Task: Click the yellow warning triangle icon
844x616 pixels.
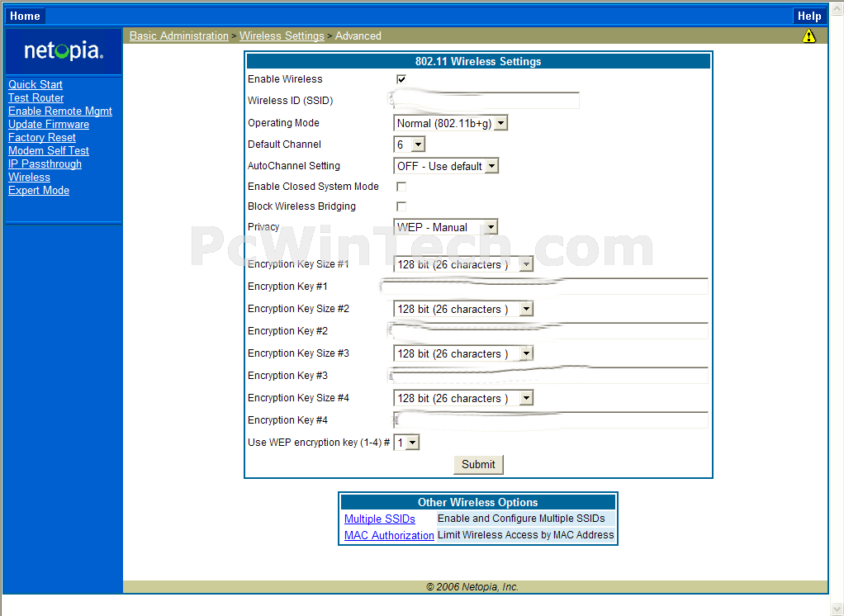Action: click(808, 36)
